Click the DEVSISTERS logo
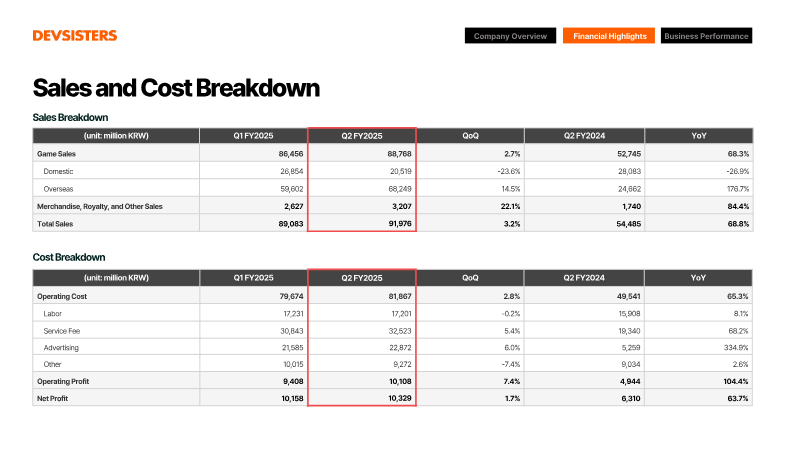Screen dimensions: 800x450 (x=75, y=36)
